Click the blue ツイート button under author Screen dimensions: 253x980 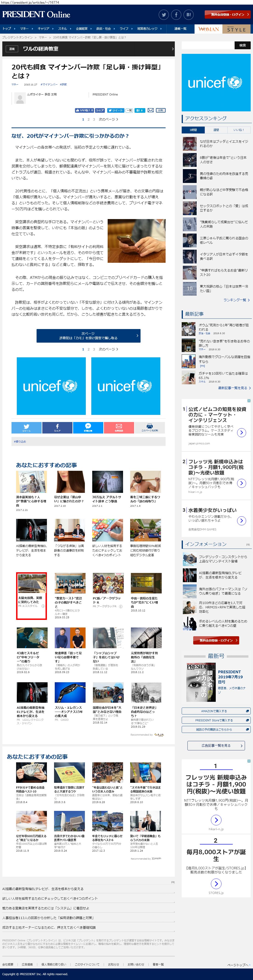115,110
